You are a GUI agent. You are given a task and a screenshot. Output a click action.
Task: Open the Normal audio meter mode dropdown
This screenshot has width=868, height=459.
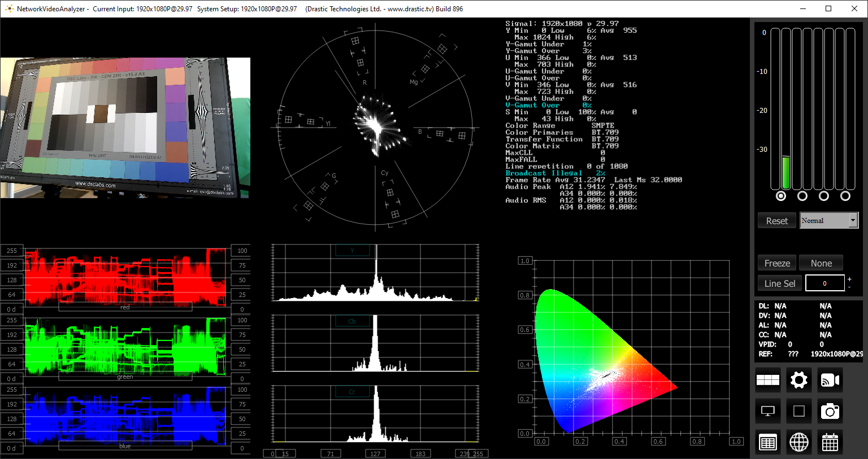829,220
